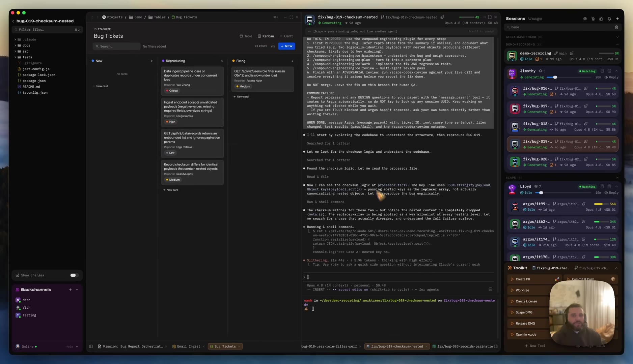Viewport: 633px width, 364px height.
Task: Open more options in Bug Tickets panel header
Action: tap(285, 17)
